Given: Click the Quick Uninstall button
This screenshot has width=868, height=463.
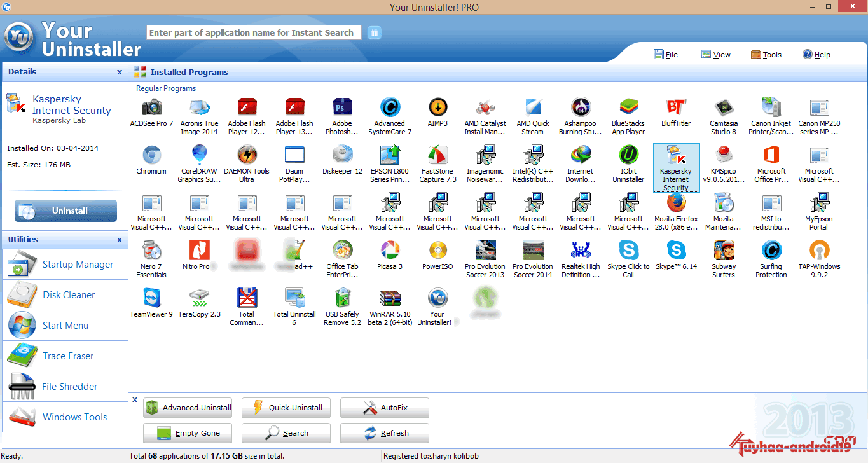Looking at the screenshot, I should pos(286,408).
